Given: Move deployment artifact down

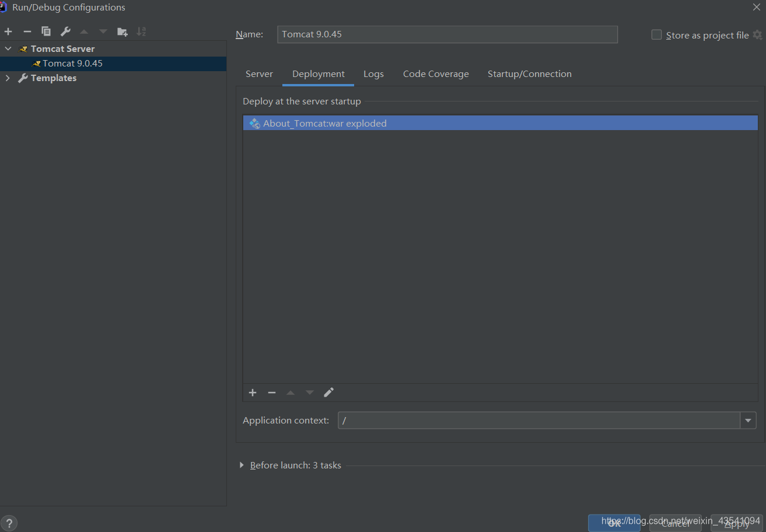Looking at the screenshot, I should click(310, 393).
